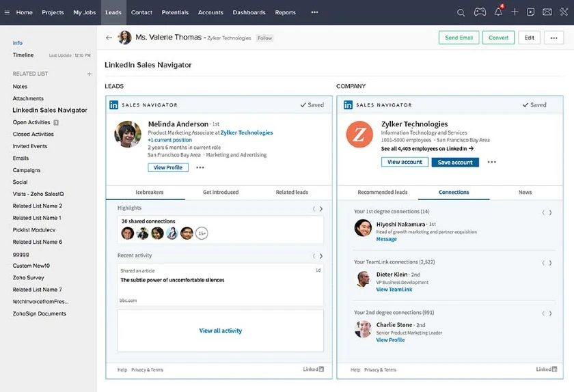The height and width of the screenshot is (392, 574).
Task: Click LinkedIn footer logo in Company widget
Action: click(547, 369)
